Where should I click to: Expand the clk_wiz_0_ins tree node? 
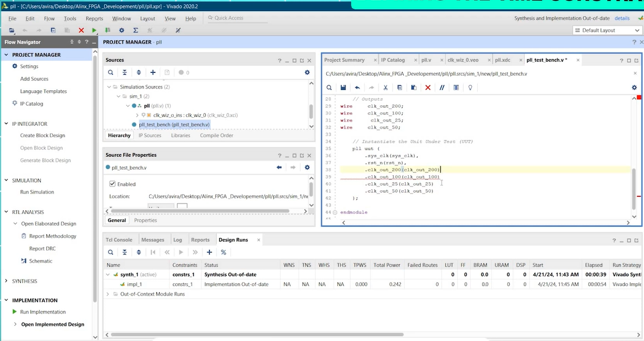137,115
